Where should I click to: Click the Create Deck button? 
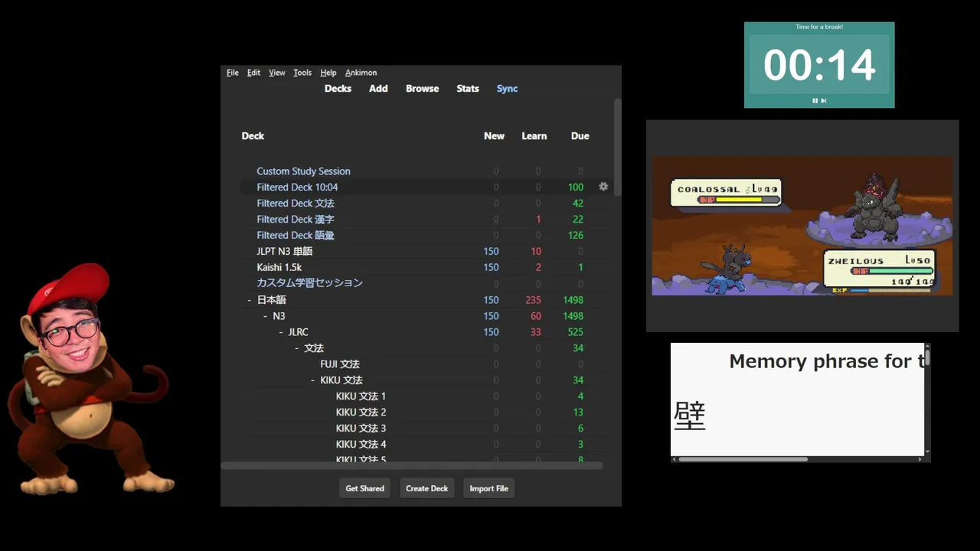tap(426, 488)
